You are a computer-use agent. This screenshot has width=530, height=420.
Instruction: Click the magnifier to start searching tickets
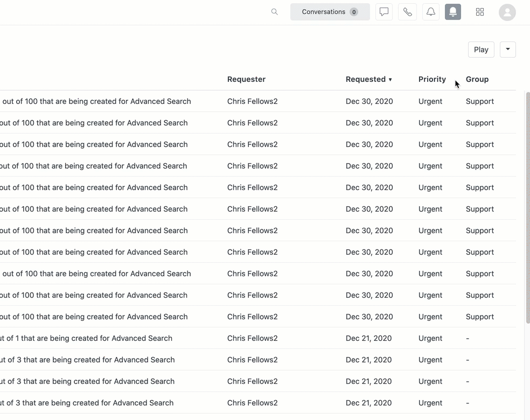274,11
